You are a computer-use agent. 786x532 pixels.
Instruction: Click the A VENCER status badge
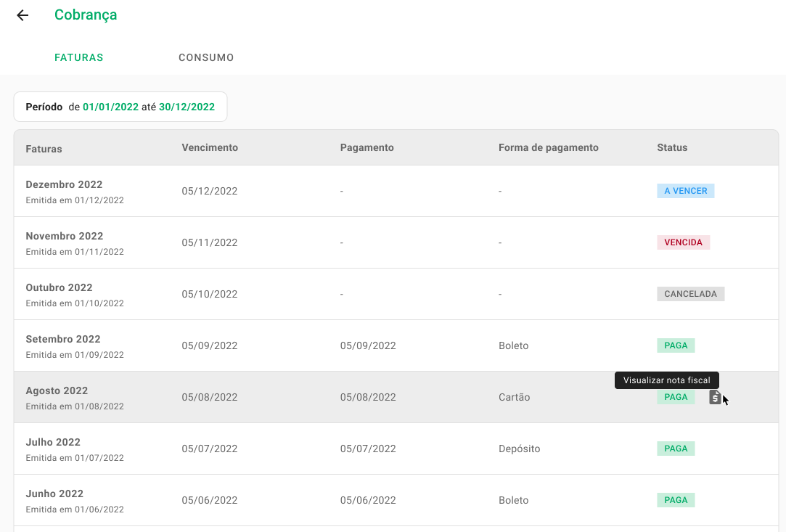686,191
